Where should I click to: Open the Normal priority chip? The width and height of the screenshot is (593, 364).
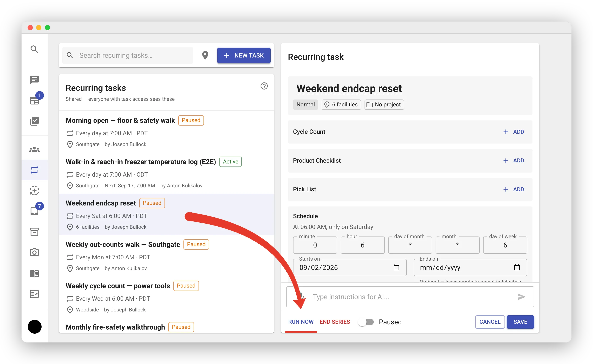click(305, 104)
